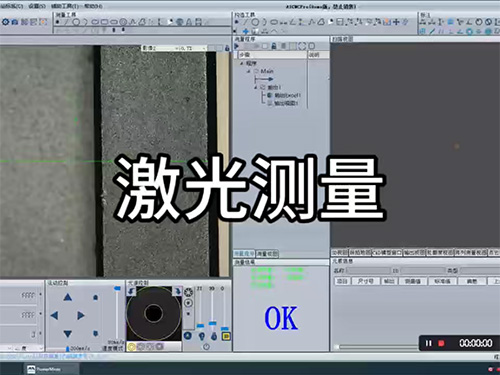Viewport: 500px width, 375px height.
Task: Click the 名称 input field
Action: pos(368,271)
